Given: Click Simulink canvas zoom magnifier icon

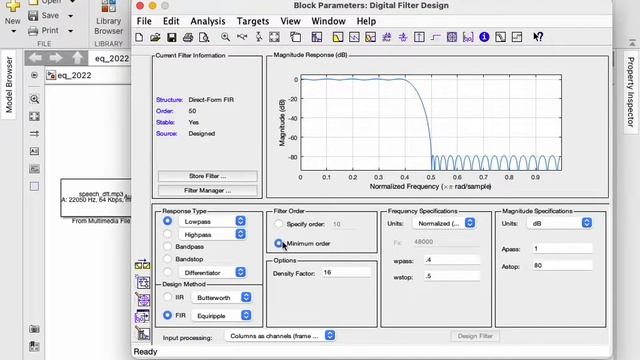Looking at the screenshot, I should pos(34,99).
